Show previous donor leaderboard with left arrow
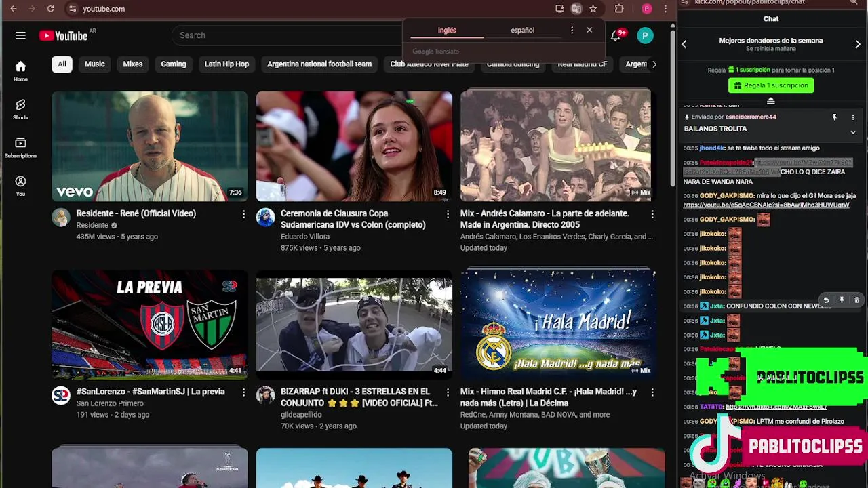Image resolution: width=868 pixels, height=488 pixels. click(684, 45)
